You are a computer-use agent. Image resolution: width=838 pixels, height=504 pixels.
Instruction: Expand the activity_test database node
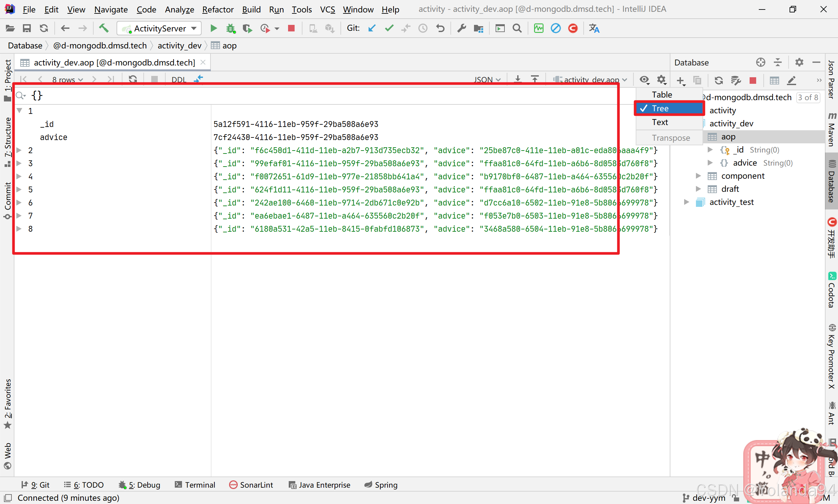click(686, 202)
